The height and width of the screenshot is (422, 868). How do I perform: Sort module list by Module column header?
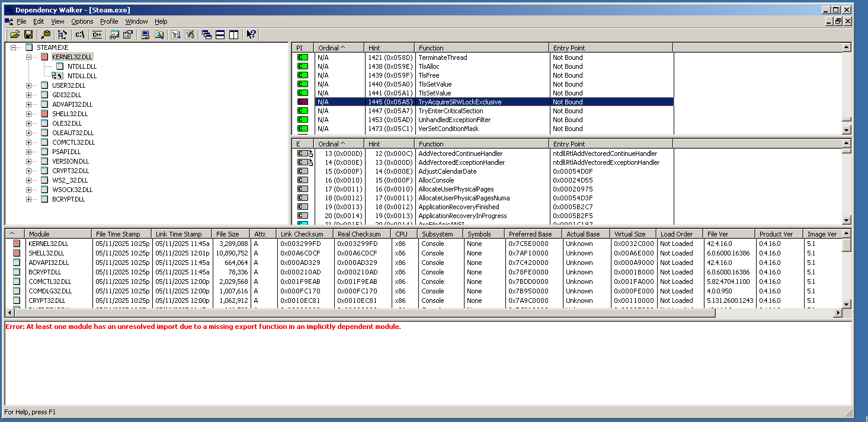(x=58, y=234)
